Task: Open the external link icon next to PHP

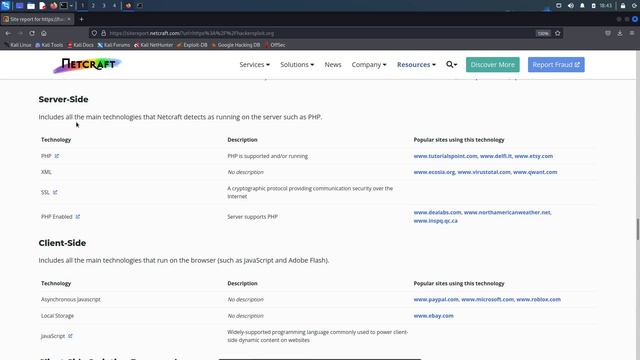Action: coord(57,156)
